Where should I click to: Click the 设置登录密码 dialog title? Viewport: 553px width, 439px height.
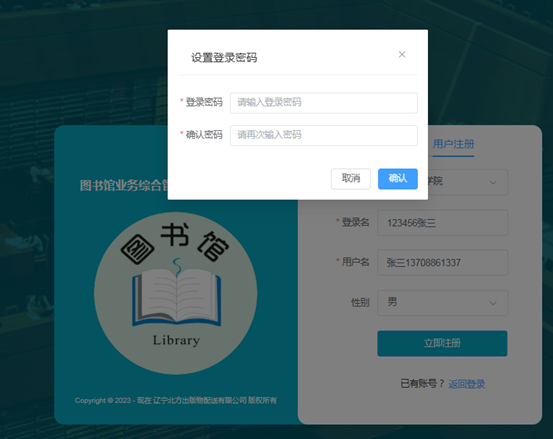(x=224, y=57)
